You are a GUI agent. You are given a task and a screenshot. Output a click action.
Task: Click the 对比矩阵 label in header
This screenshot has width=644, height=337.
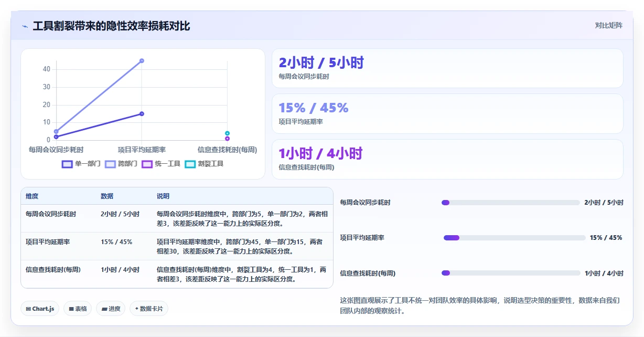[608, 25]
